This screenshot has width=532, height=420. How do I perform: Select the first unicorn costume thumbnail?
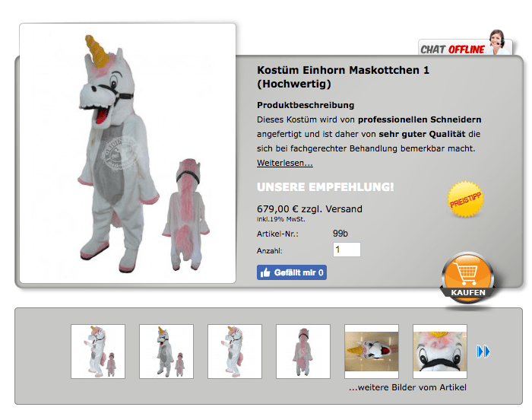(x=98, y=352)
